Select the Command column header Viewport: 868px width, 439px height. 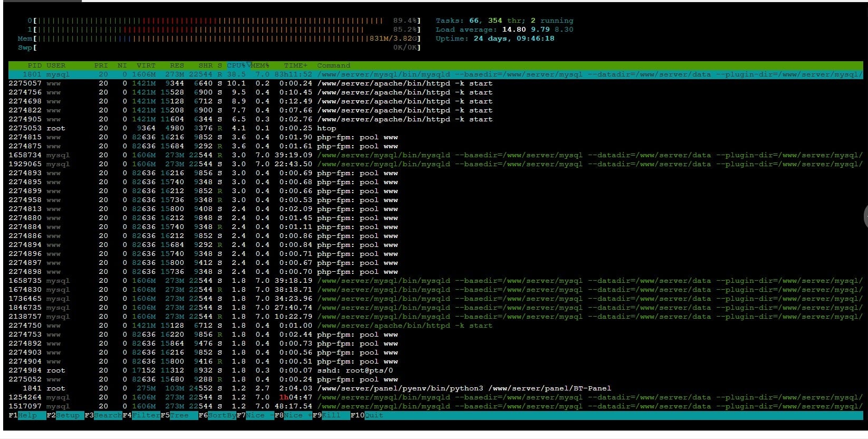tap(333, 65)
